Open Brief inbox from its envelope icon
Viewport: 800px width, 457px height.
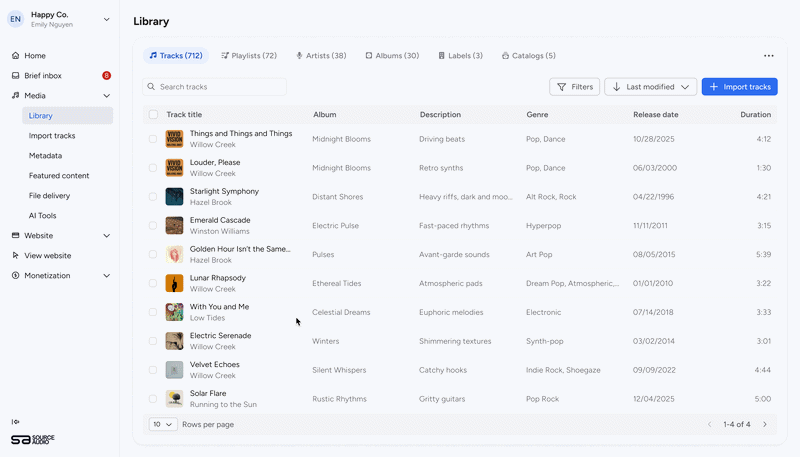[x=16, y=76]
